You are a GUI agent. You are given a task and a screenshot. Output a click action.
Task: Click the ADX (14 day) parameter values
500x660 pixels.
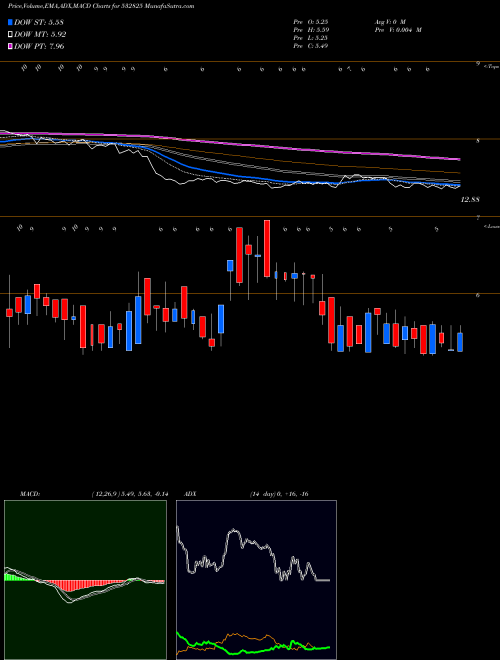point(278,493)
